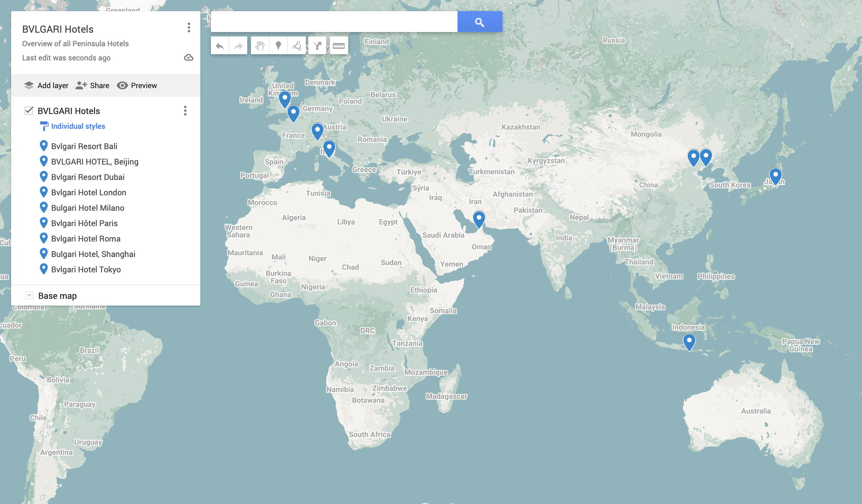Select Bvlgari Hôtel Paris in list
The width and height of the screenshot is (862, 504).
84,223
